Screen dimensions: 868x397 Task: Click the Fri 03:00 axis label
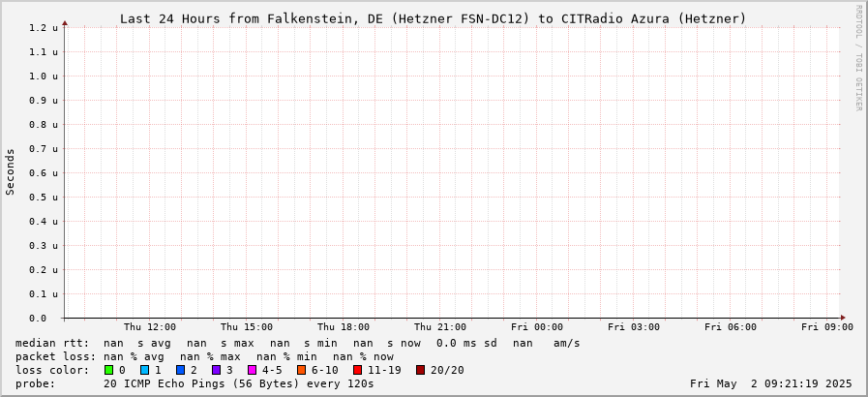click(634, 327)
